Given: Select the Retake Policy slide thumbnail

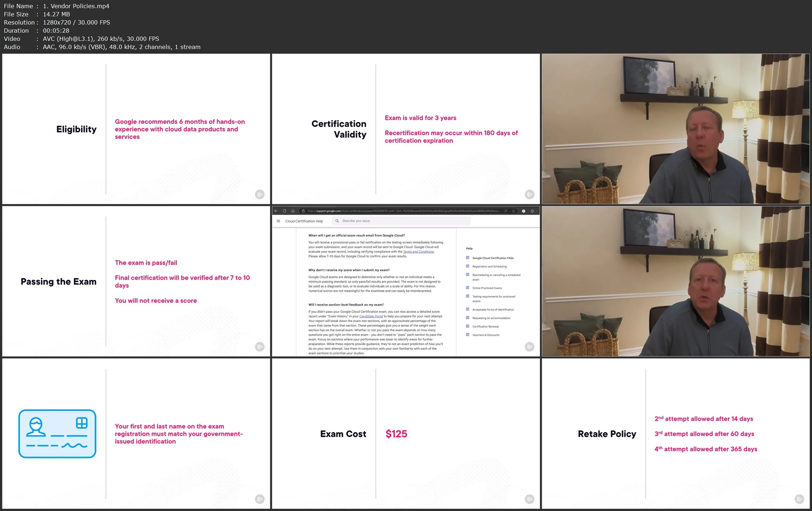Looking at the screenshot, I should [x=676, y=434].
